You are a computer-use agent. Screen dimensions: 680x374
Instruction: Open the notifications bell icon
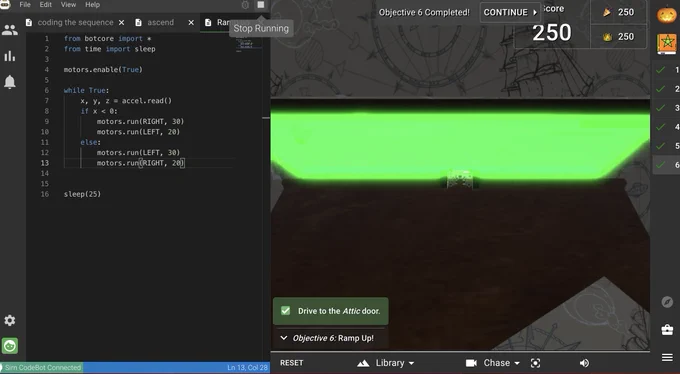(10, 82)
